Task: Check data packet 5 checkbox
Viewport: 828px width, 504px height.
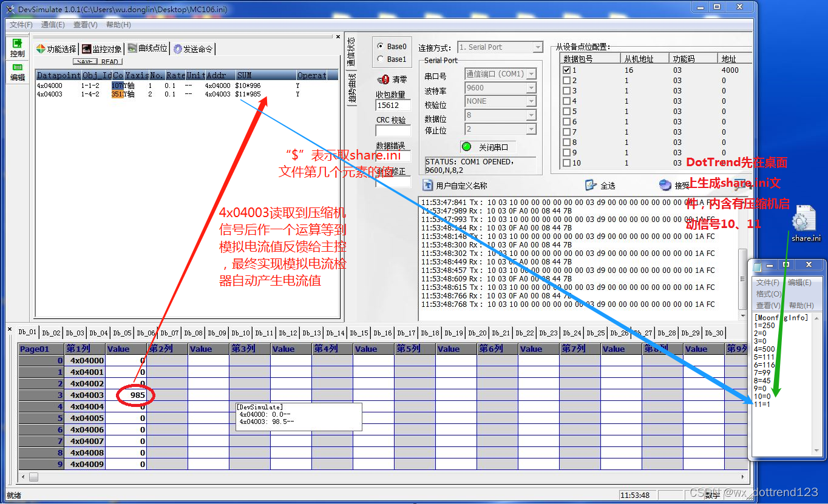Action: click(x=567, y=111)
